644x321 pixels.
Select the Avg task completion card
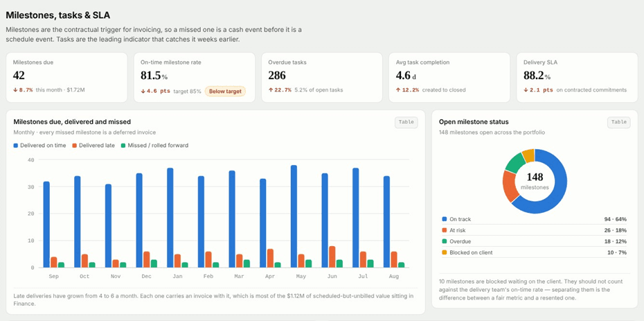(449, 77)
